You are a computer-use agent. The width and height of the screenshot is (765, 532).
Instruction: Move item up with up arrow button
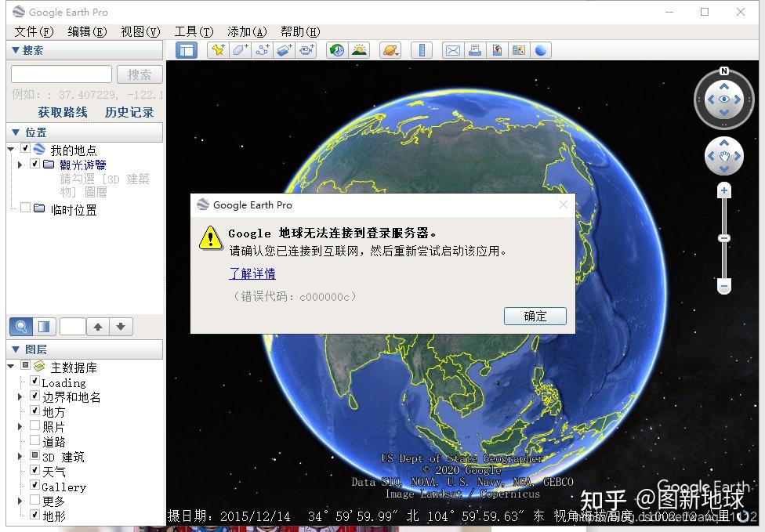(x=97, y=326)
